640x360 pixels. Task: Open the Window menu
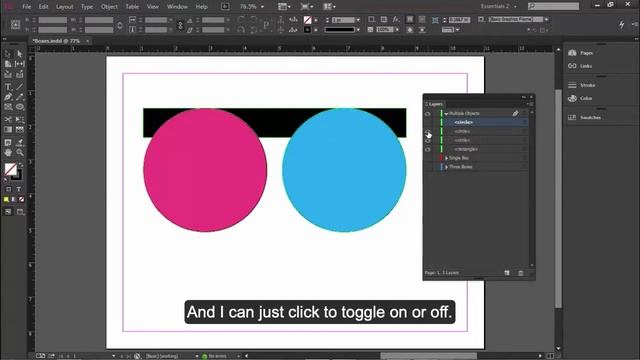[x=177, y=7]
